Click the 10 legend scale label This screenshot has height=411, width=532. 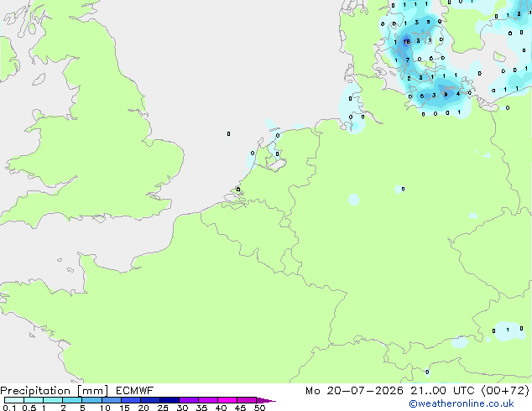coord(105,408)
